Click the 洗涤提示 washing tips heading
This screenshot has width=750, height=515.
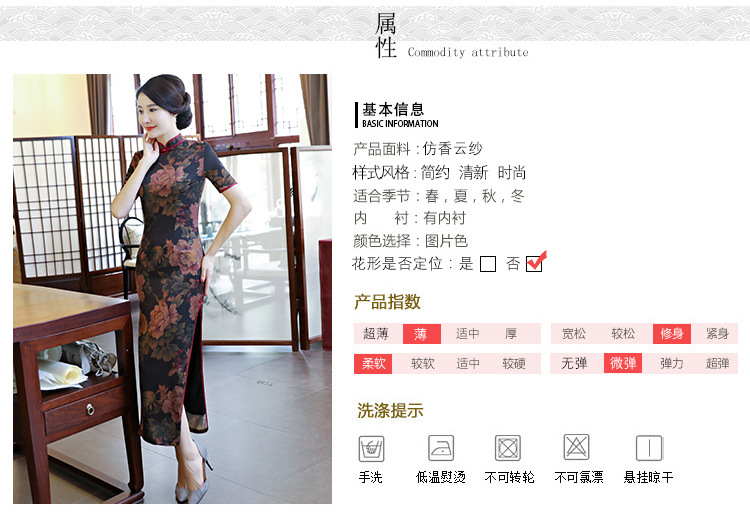[x=390, y=410]
